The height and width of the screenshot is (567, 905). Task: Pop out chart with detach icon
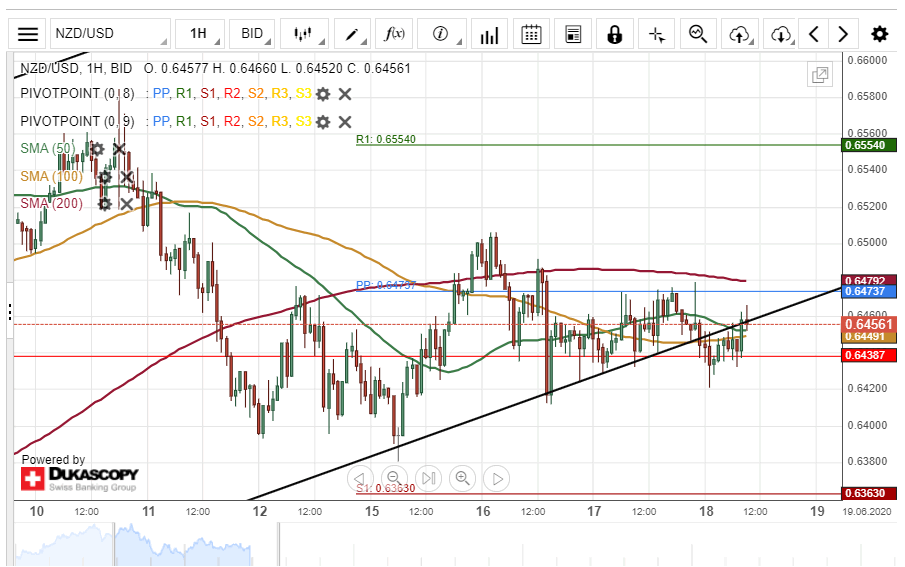820,74
